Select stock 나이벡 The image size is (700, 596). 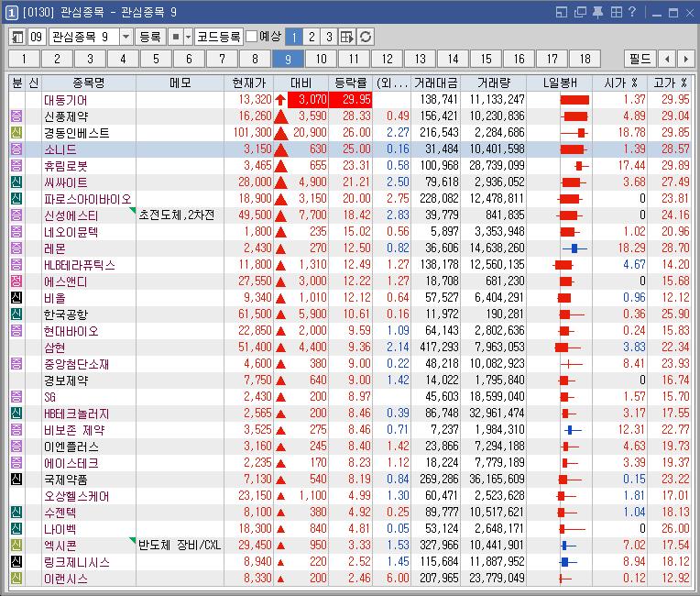click(60, 529)
